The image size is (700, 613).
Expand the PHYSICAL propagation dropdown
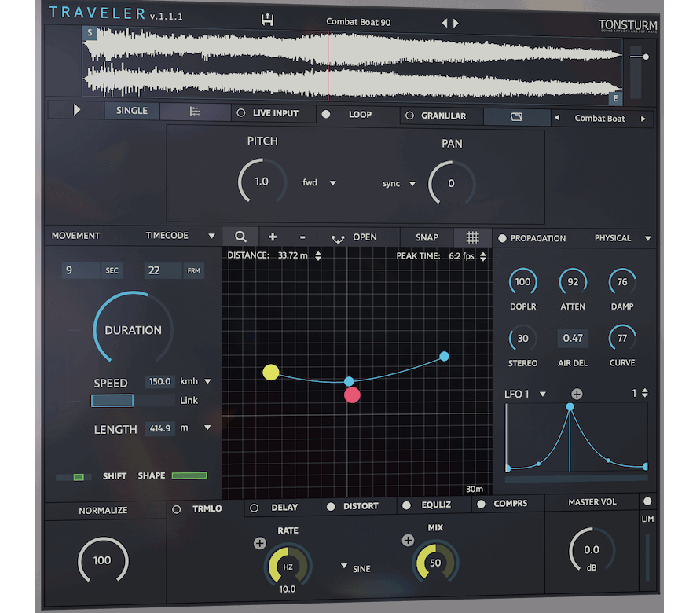(647, 238)
